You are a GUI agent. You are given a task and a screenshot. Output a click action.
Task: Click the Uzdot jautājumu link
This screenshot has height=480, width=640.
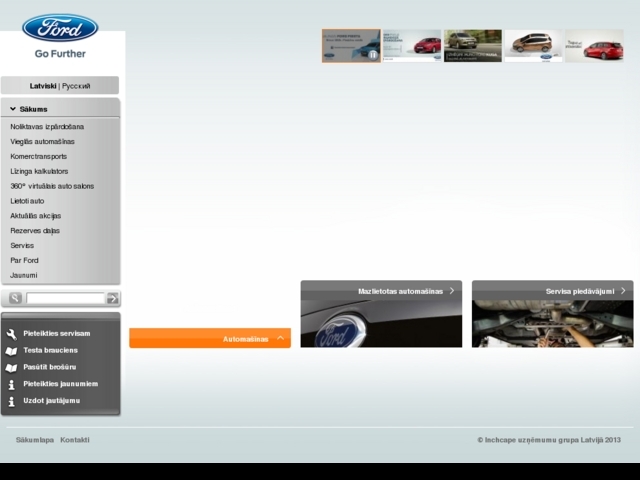coord(51,400)
